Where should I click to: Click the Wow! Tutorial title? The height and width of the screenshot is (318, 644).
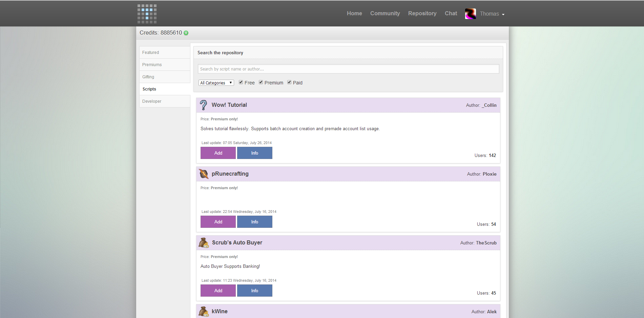(229, 105)
